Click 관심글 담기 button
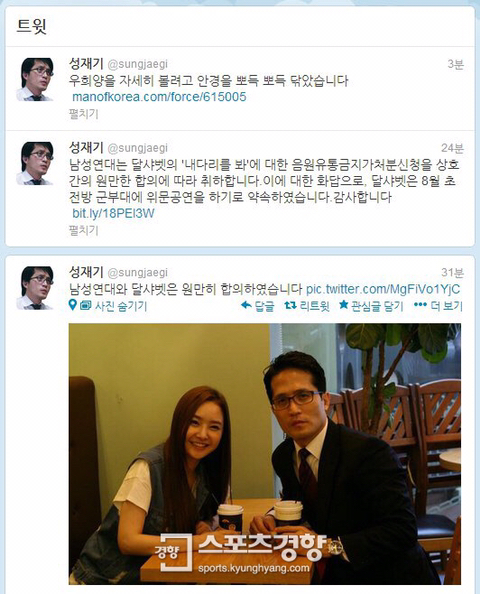The width and height of the screenshot is (480, 594). coord(377,305)
